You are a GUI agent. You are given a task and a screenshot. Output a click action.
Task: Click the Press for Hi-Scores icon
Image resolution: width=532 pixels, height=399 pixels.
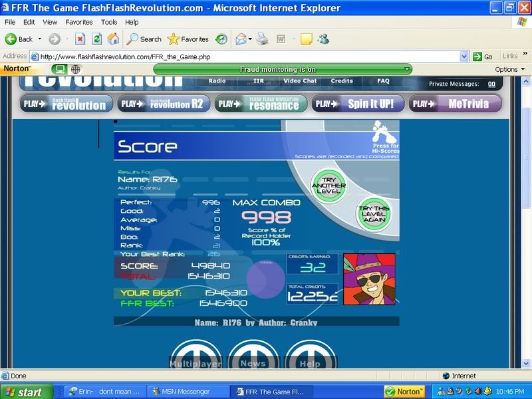tap(386, 136)
